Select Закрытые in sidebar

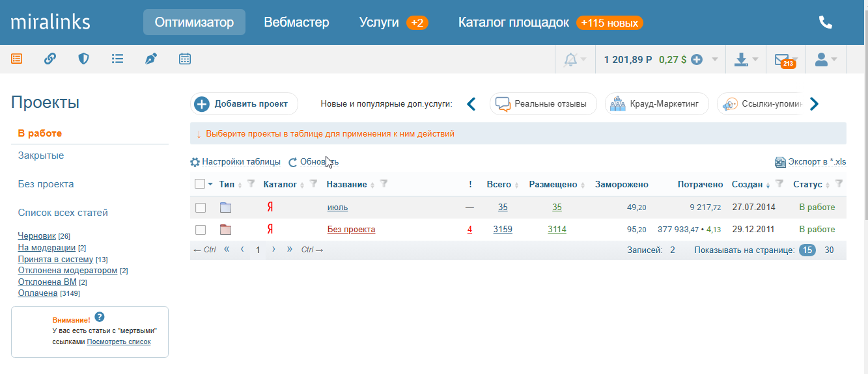coord(41,155)
